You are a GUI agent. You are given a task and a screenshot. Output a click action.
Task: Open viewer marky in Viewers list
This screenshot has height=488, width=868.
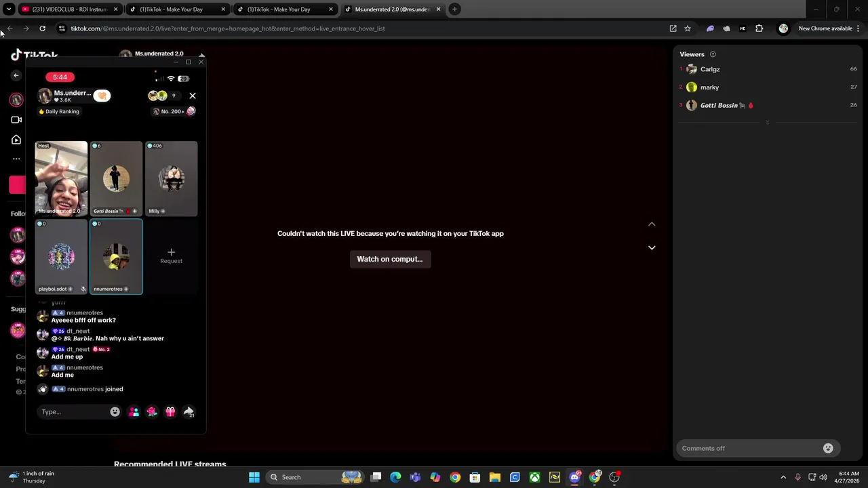coord(768,87)
